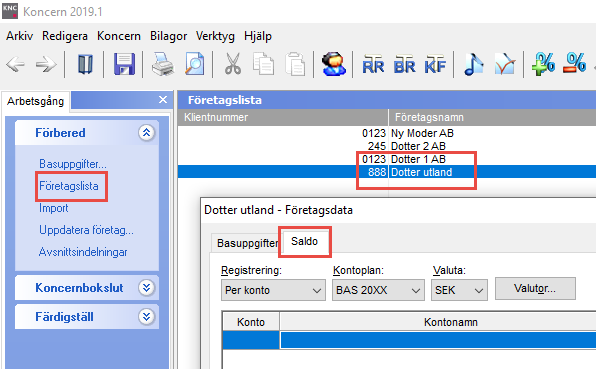The height and width of the screenshot is (369, 596).
Task: Open the Valuta SEK dropdown
Action: pyautogui.click(x=459, y=290)
